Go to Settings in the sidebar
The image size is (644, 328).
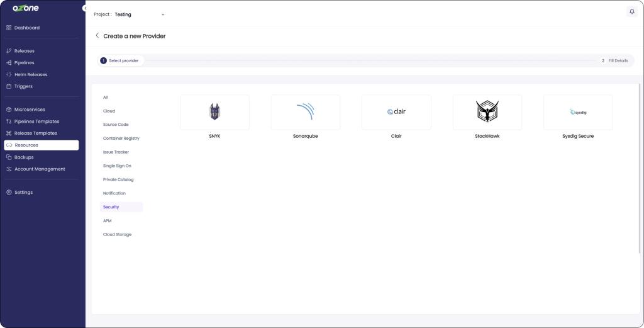23,192
